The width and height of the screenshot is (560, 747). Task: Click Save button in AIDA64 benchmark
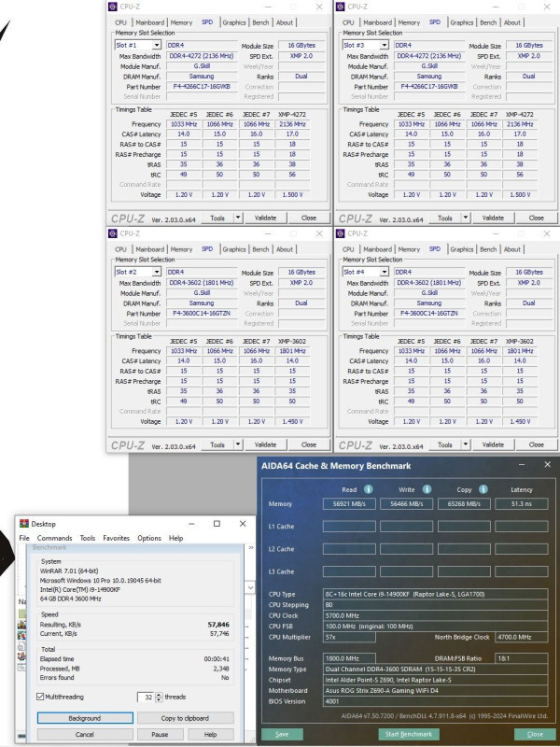click(x=282, y=734)
